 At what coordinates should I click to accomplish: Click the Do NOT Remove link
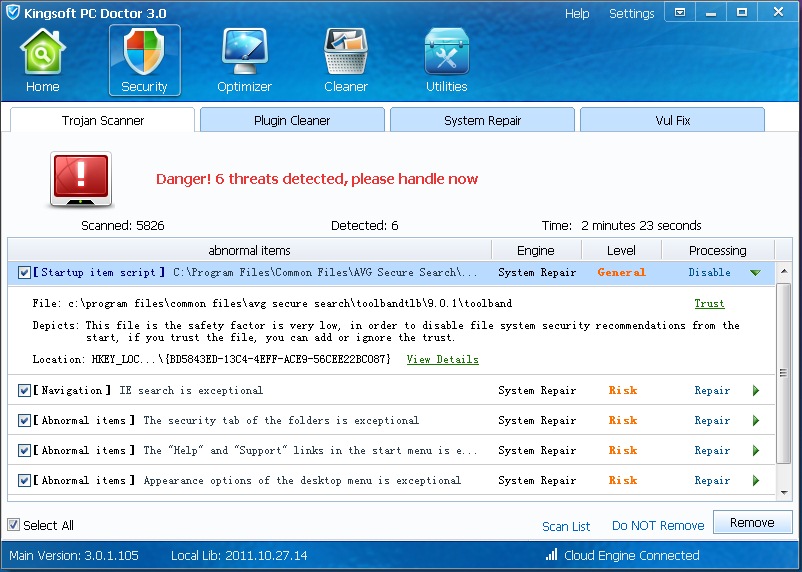(658, 525)
